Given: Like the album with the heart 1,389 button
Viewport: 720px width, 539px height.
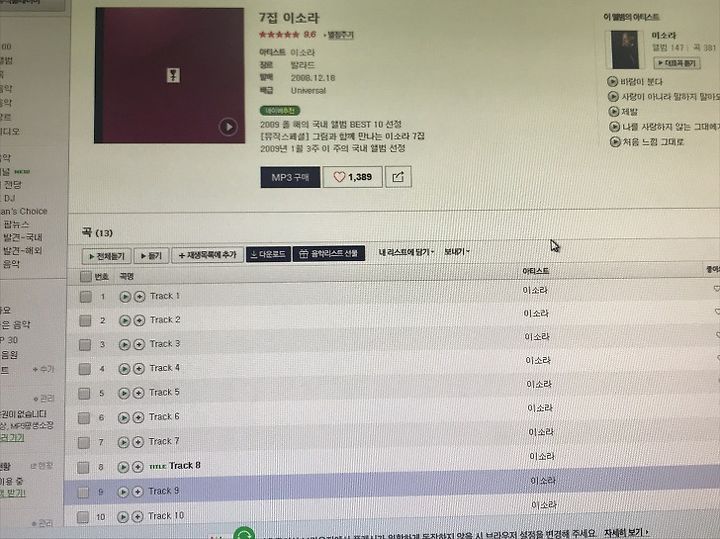Looking at the screenshot, I should coord(352,177).
